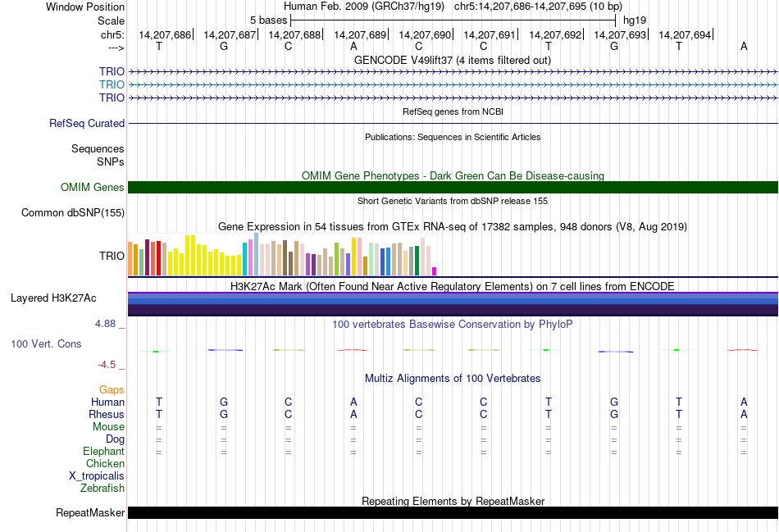Select the X_tropicalis species label
The image size is (779, 532).
coord(97,476)
